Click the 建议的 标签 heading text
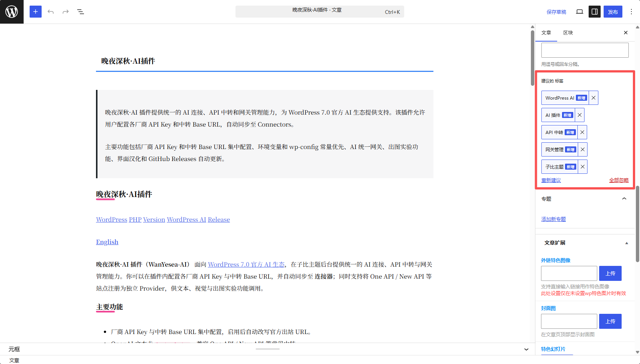 552,81
